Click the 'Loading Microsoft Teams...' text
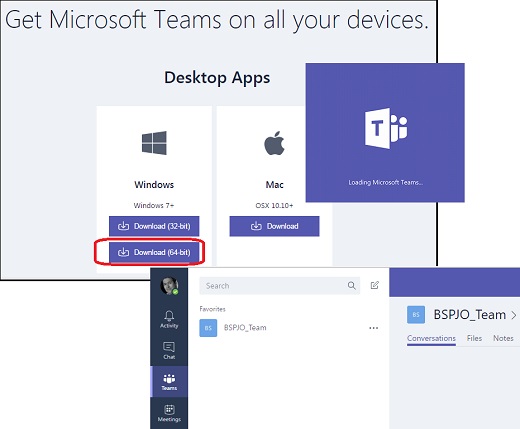 coord(386,182)
